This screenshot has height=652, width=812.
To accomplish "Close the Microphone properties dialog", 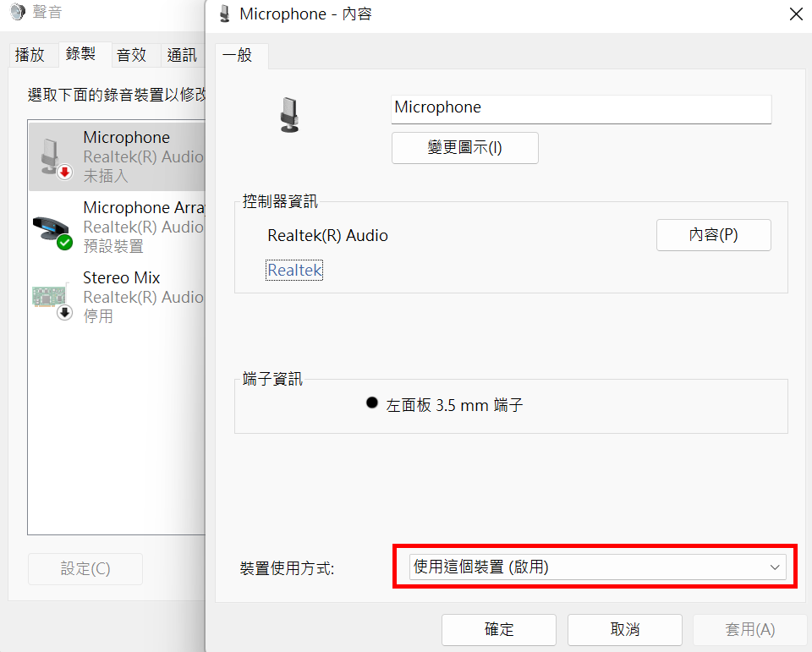I will click(796, 14).
